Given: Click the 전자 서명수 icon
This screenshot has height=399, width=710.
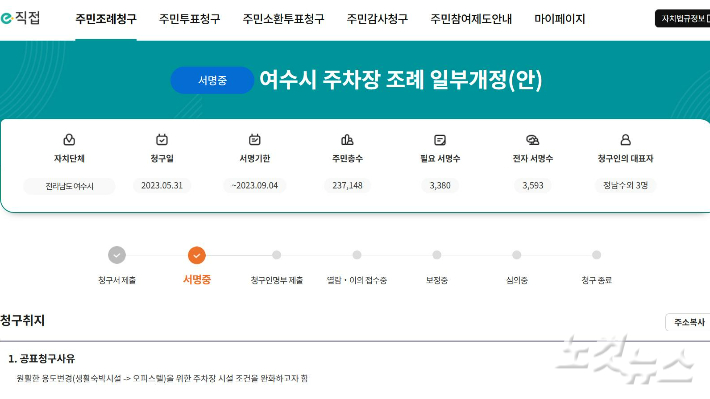Looking at the screenshot, I should coord(532,139).
